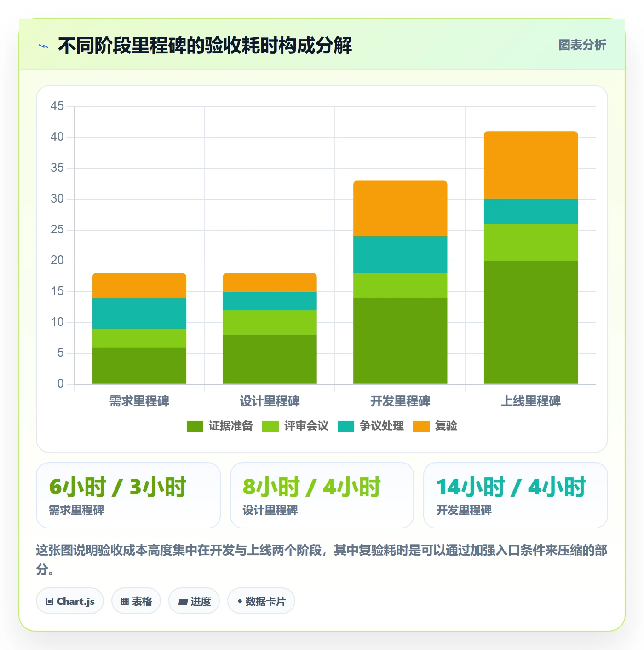Click 需求里程碑 bar's dark green 证据准备 segment
644x650 pixels.
click(x=139, y=366)
